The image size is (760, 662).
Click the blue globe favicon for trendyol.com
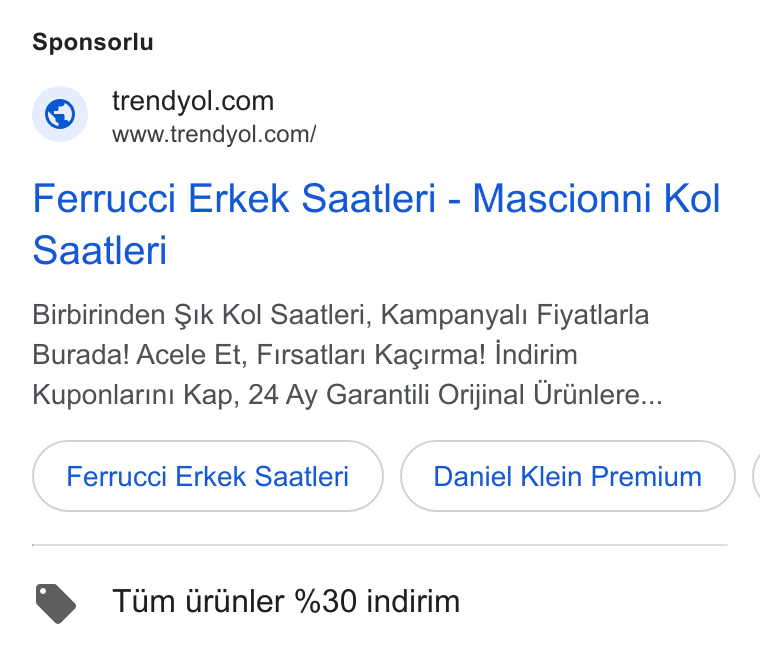click(60, 114)
